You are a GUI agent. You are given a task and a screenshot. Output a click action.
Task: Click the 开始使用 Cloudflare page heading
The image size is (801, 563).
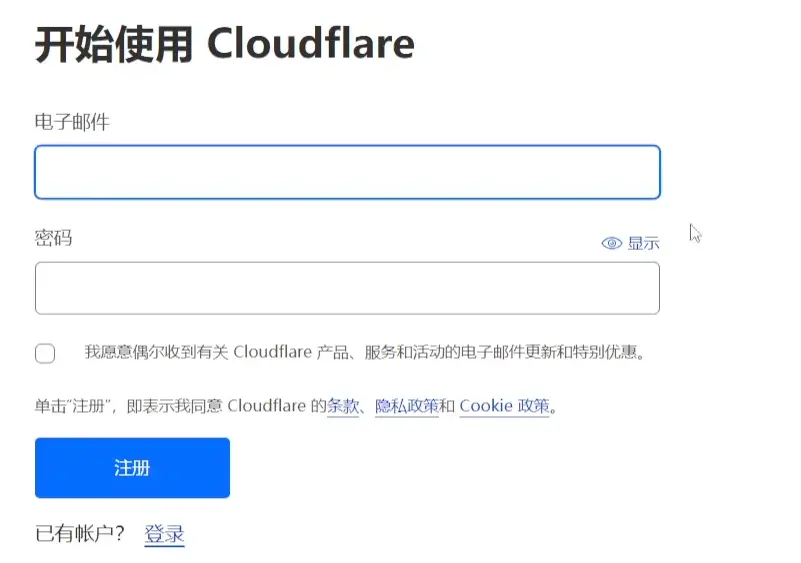(x=225, y=45)
